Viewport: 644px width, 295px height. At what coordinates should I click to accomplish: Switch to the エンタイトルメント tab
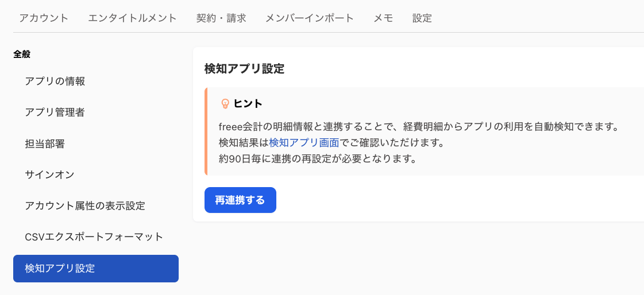133,18
